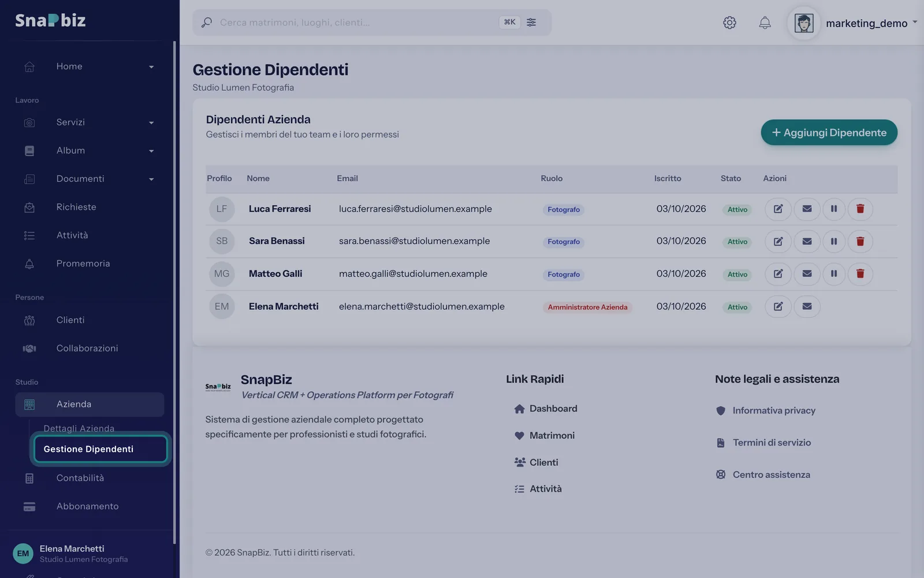The image size is (924, 578).
Task: Expand the Servizi sidebar menu
Action: click(x=90, y=123)
